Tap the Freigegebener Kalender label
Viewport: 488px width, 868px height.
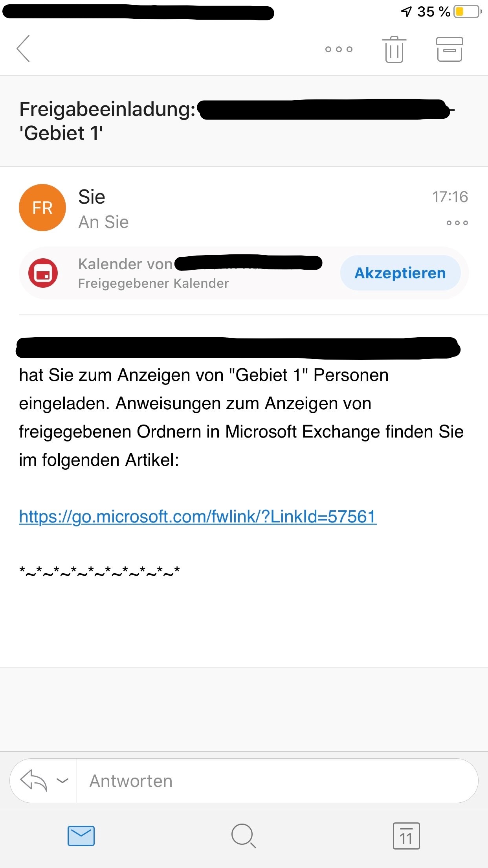point(153,283)
